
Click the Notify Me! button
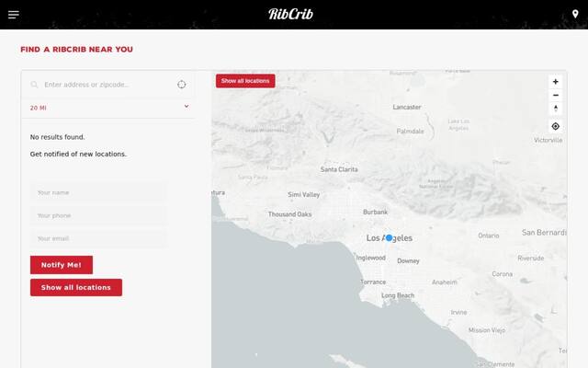(62, 265)
